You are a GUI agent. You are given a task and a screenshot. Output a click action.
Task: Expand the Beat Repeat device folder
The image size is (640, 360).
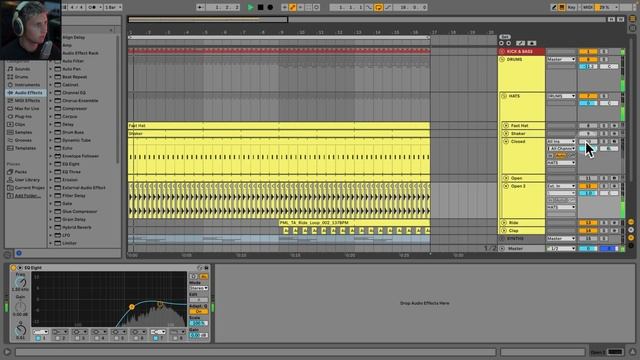(51, 77)
